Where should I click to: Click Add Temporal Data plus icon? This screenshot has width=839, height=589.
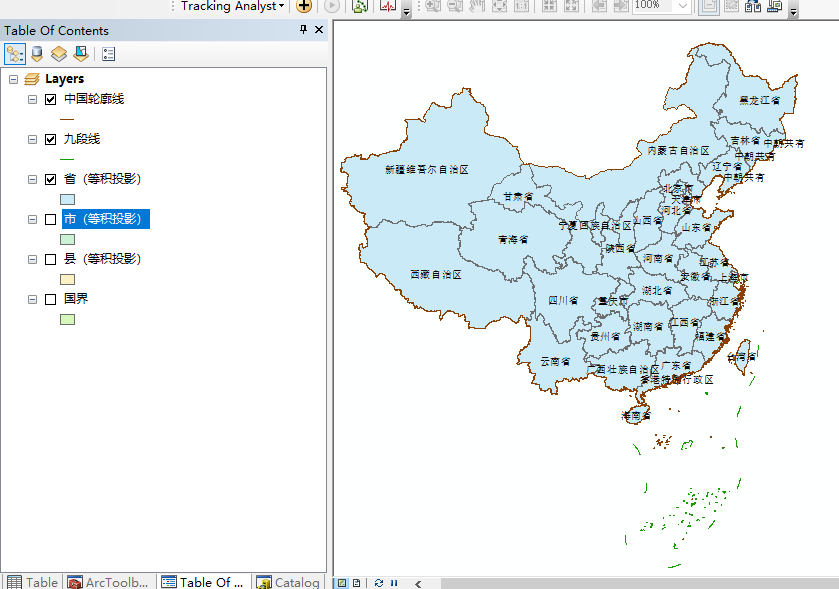click(x=304, y=6)
